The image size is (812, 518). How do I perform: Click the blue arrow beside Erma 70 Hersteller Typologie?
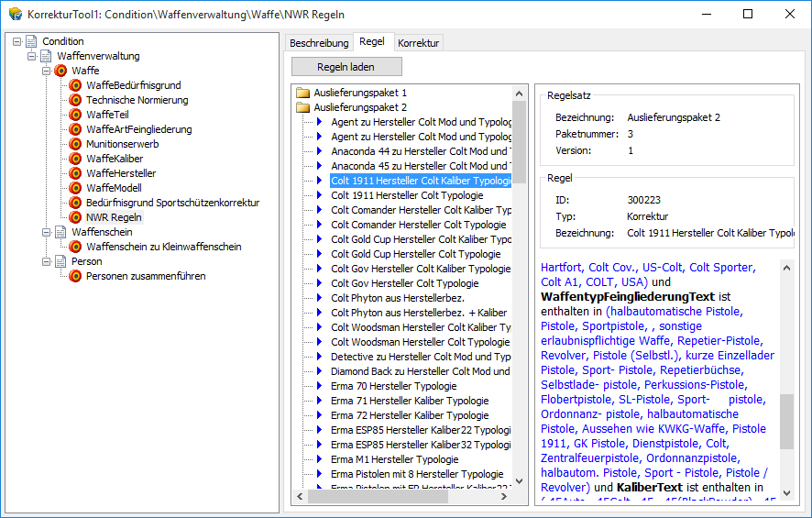pyautogui.click(x=320, y=386)
